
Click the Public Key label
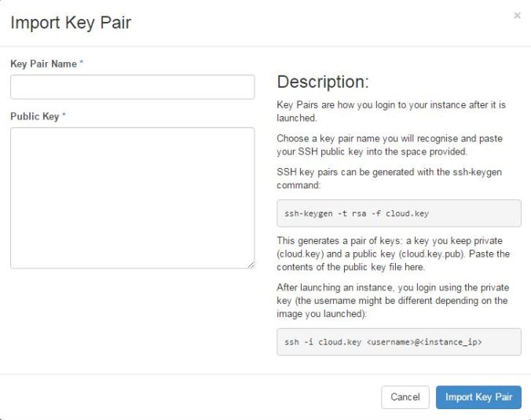pos(35,116)
